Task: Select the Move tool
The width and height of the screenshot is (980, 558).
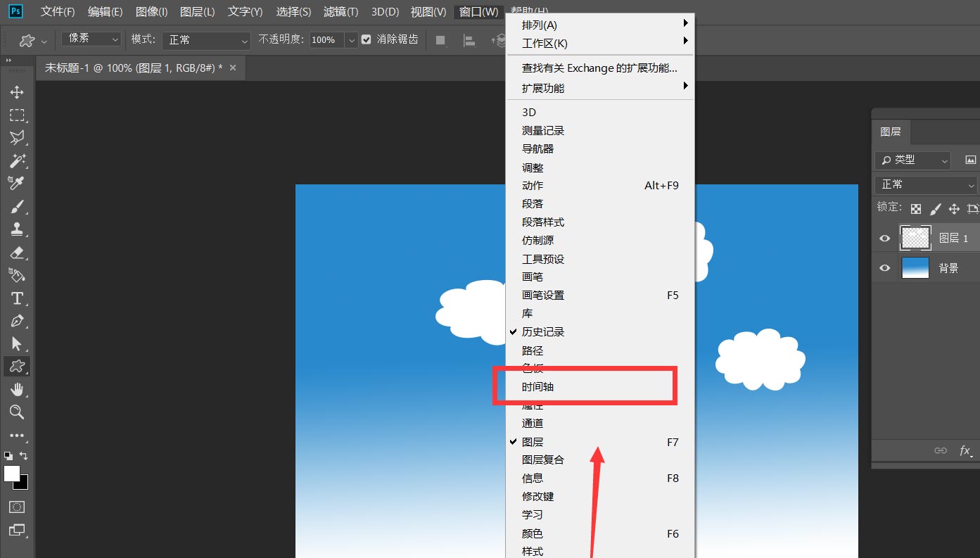Action: (x=18, y=91)
